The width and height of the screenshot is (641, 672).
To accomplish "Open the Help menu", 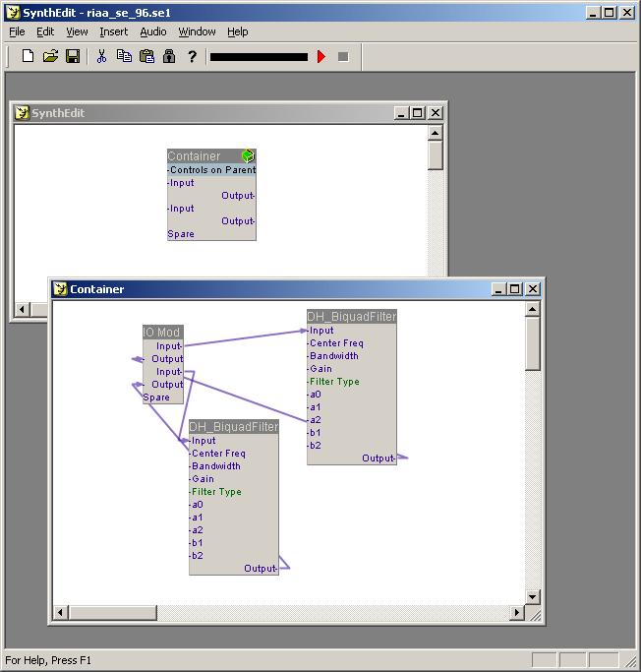I will click(x=238, y=31).
